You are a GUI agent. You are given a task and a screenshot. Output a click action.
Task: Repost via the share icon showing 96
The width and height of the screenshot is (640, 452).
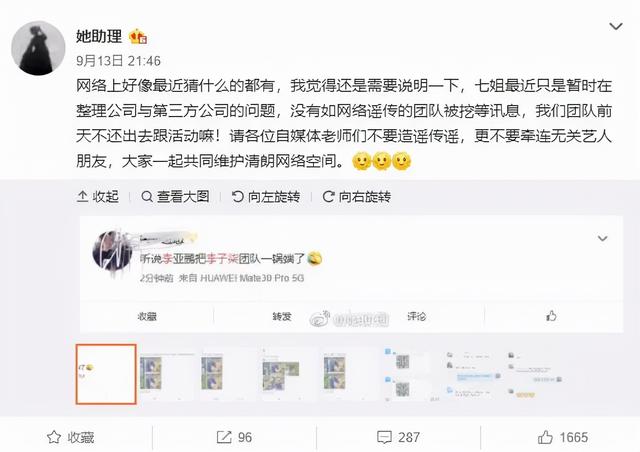[x=234, y=437]
